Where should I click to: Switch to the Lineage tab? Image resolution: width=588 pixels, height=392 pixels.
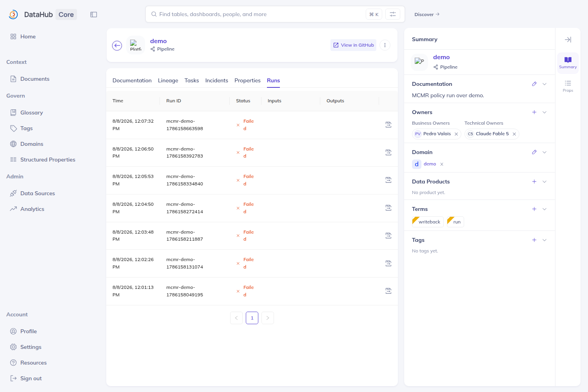[168, 80]
